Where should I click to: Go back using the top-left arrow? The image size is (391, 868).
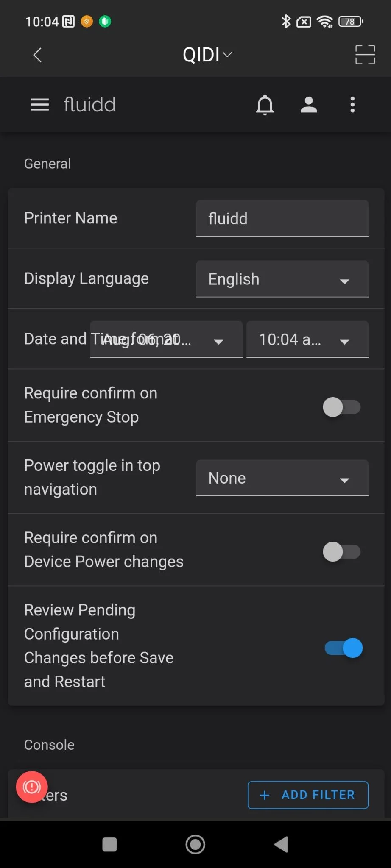pyautogui.click(x=37, y=55)
